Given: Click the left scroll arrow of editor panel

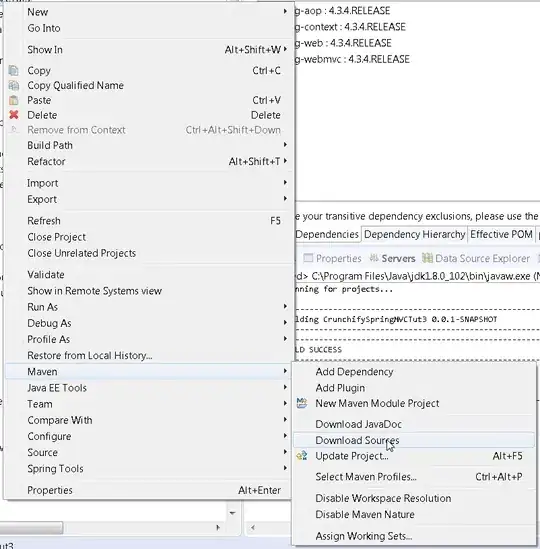Looking at the screenshot, I should [x=253, y=527].
